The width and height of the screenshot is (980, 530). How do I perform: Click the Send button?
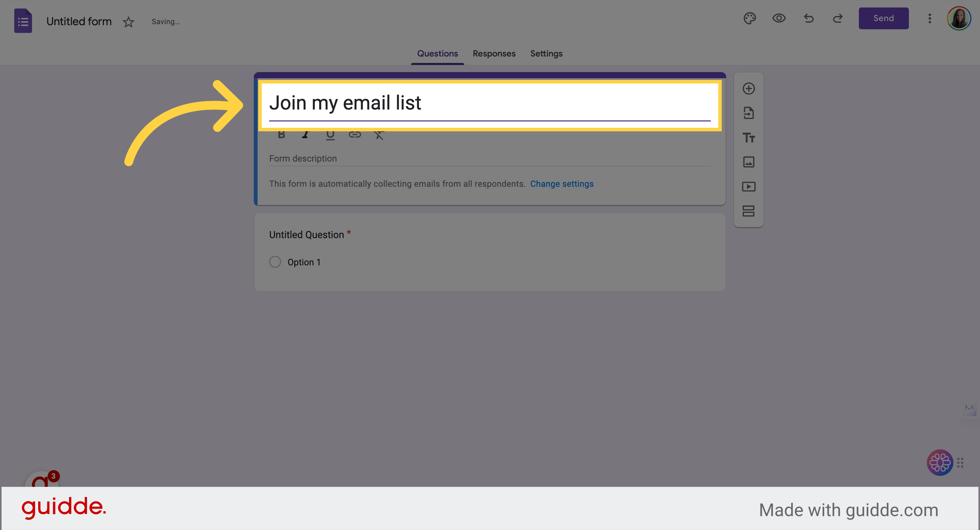pos(883,18)
